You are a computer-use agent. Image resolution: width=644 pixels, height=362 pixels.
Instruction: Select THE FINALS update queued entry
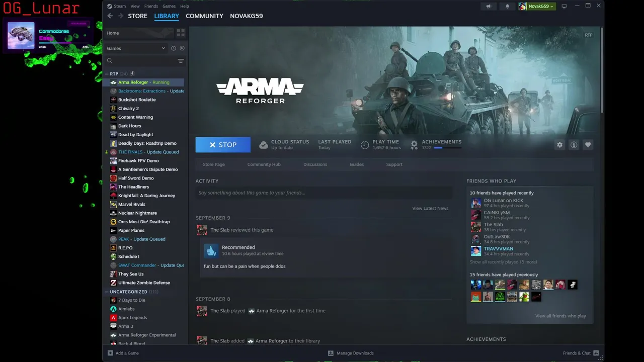(145, 152)
